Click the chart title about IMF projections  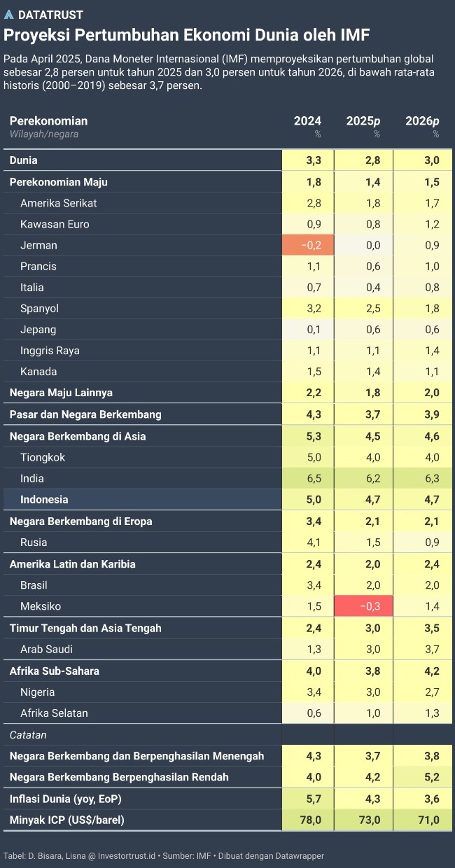click(187, 35)
